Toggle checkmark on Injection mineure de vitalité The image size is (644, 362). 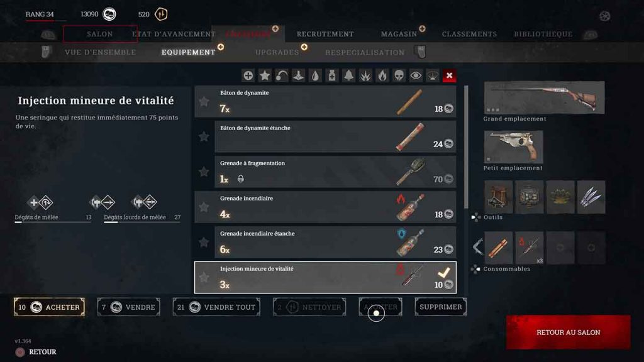443,272
